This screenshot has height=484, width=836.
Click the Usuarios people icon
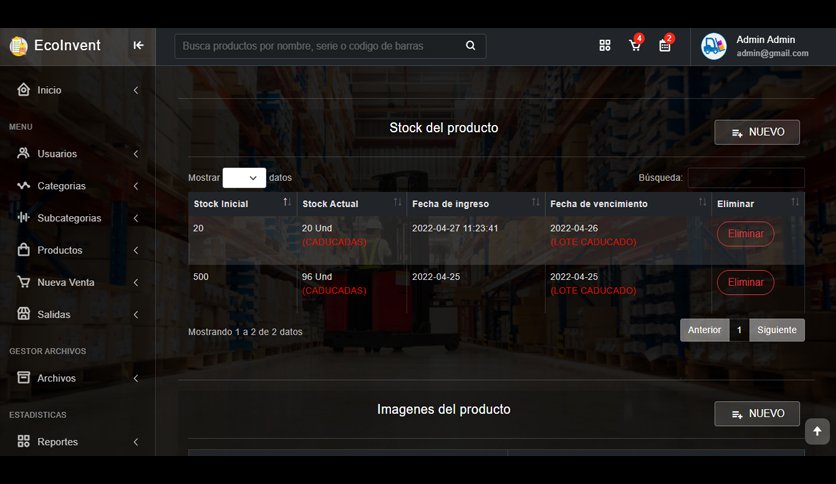(23, 154)
